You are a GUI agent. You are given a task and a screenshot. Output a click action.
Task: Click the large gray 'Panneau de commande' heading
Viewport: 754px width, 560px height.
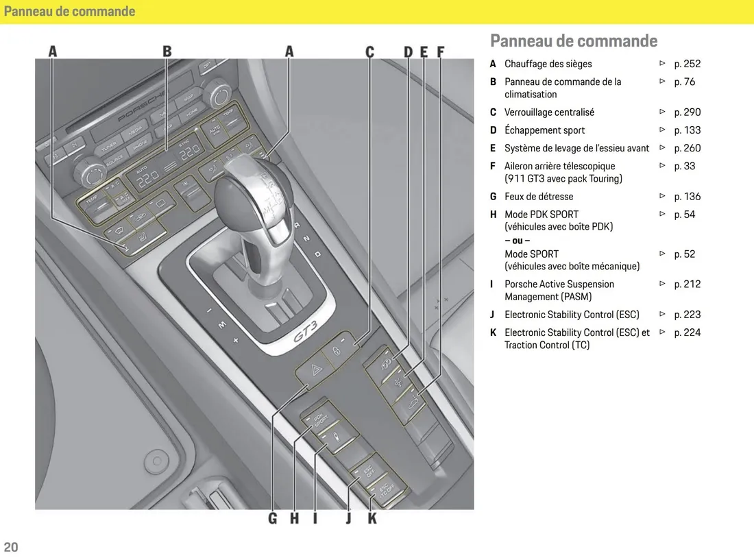(574, 41)
